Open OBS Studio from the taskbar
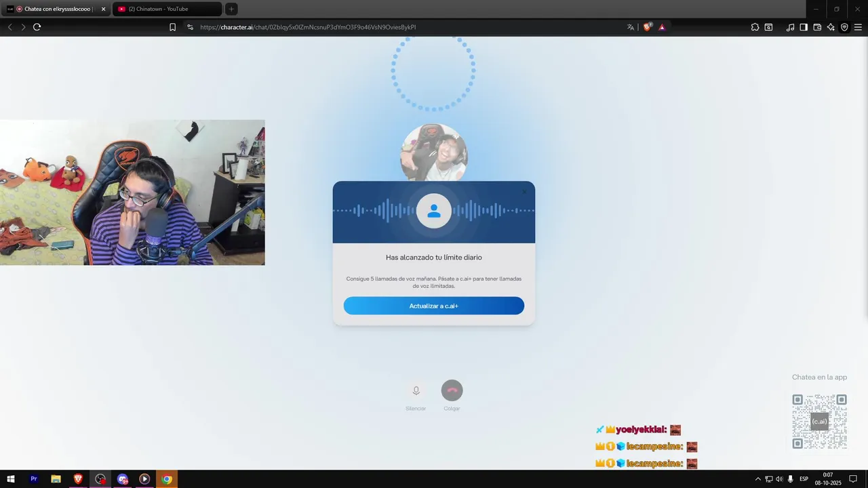The height and width of the screenshot is (488, 868). 100,479
